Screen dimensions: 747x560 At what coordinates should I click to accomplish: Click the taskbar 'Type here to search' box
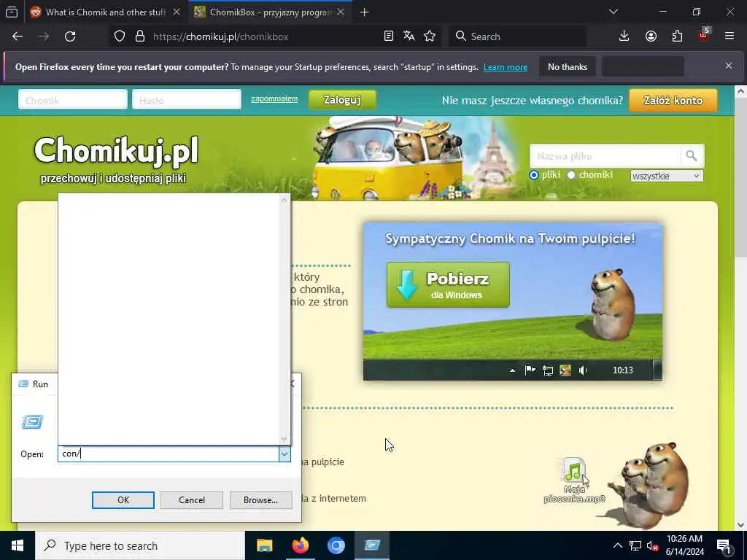coord(140,545)
